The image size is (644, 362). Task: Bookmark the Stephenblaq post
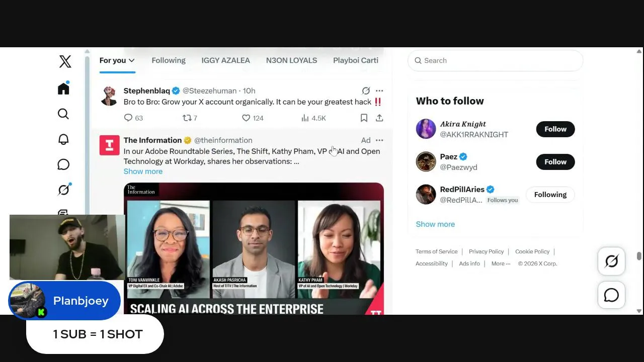pos(364,118)
